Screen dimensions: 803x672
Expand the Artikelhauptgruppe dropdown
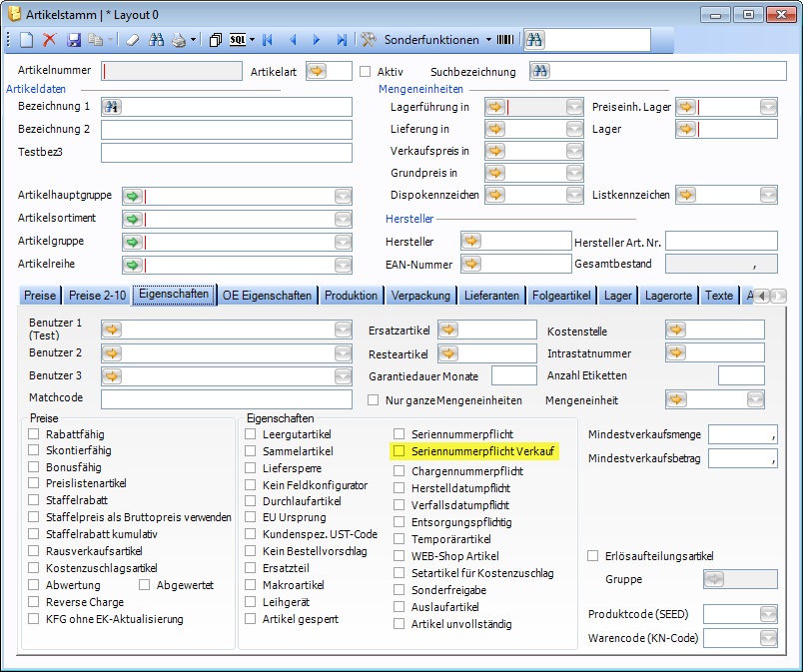tap(343, 196)
